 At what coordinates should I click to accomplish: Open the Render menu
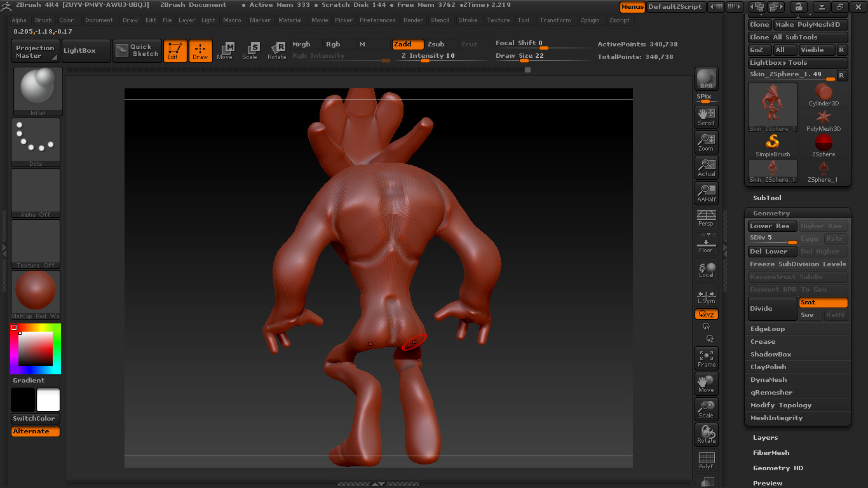[x=413, y=20]
